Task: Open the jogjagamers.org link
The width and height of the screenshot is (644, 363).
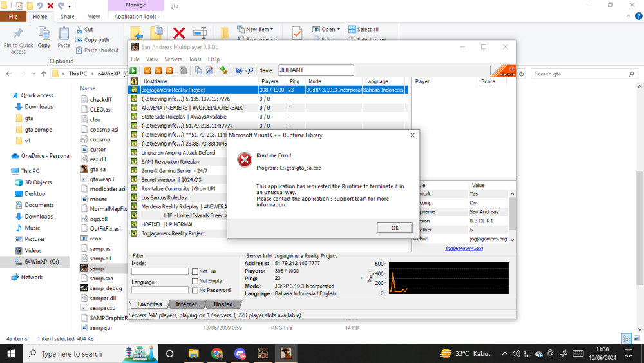Action: tap(464, 248)
